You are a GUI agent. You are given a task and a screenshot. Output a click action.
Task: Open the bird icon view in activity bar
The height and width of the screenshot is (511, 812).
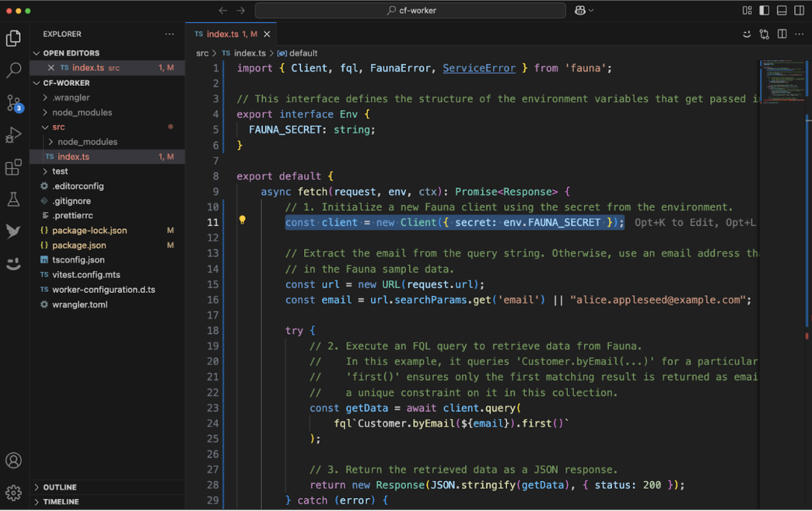pos(13,232)
